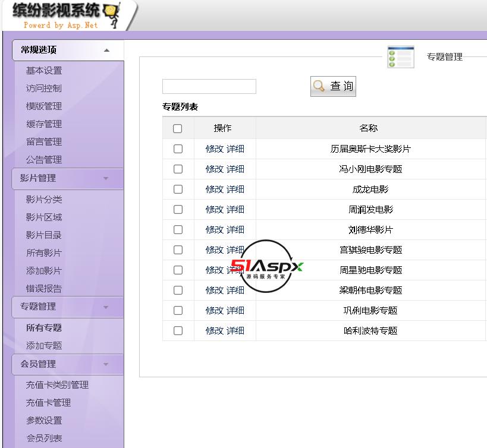Image resolution: width=487 pixels, height=448 pixels.
Task: Click 详细 for 成龙电影
Action: tap(235, 190)
